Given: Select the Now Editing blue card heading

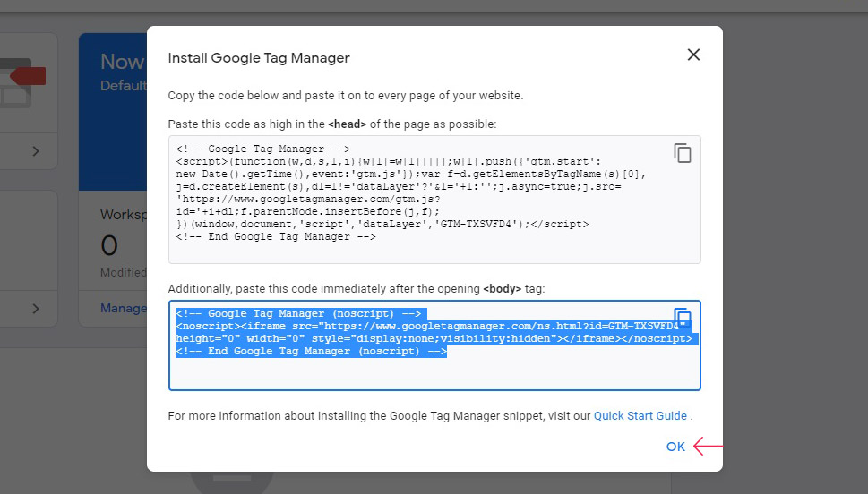Looking at the screenshot, I should (123, 62).
